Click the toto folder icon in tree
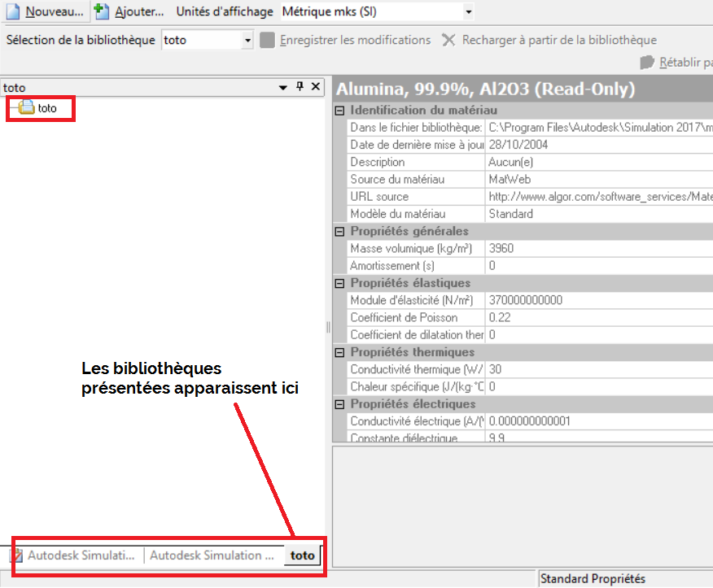 point(26,107)
